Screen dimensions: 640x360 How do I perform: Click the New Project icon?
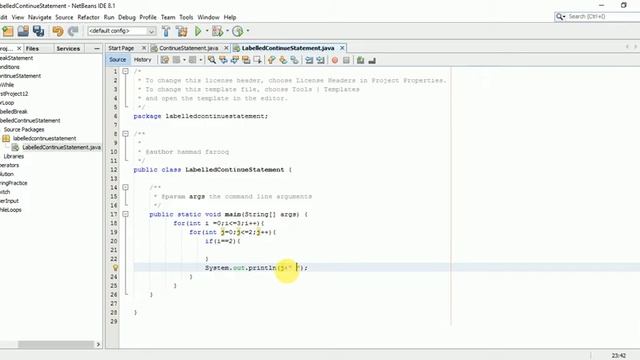(8, 31)
